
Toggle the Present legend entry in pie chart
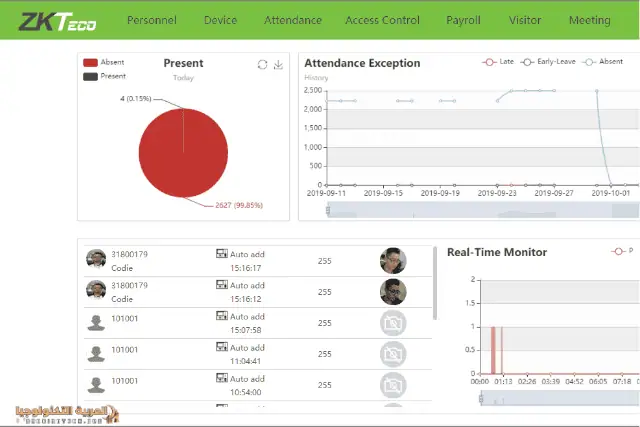click(x=104, y=76)
